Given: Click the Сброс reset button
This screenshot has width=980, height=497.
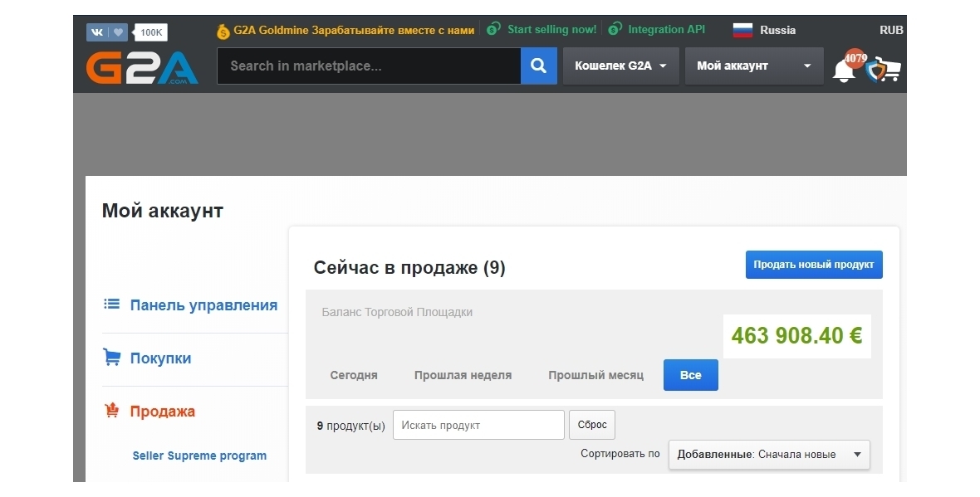Looking at the screenshot, I should pyautogui.click(x=592, y=425).
